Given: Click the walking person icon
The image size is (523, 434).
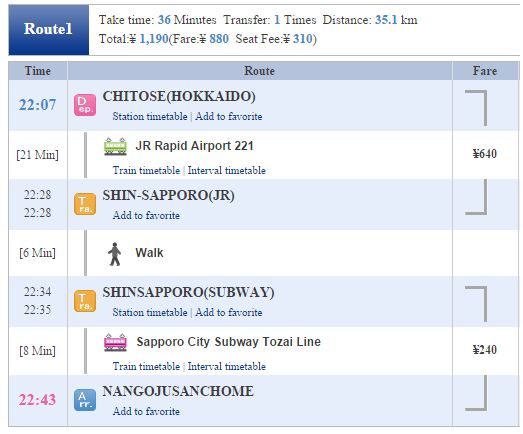Looking at the screenshot, I should 114,254.
